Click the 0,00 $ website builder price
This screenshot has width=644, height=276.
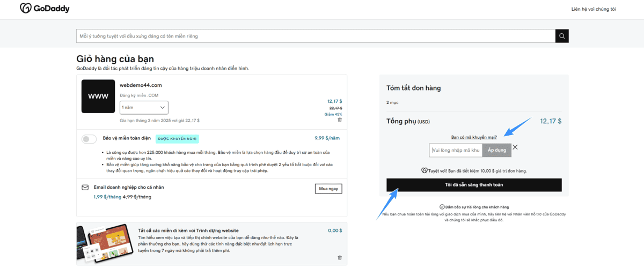[x=335, y=230]
